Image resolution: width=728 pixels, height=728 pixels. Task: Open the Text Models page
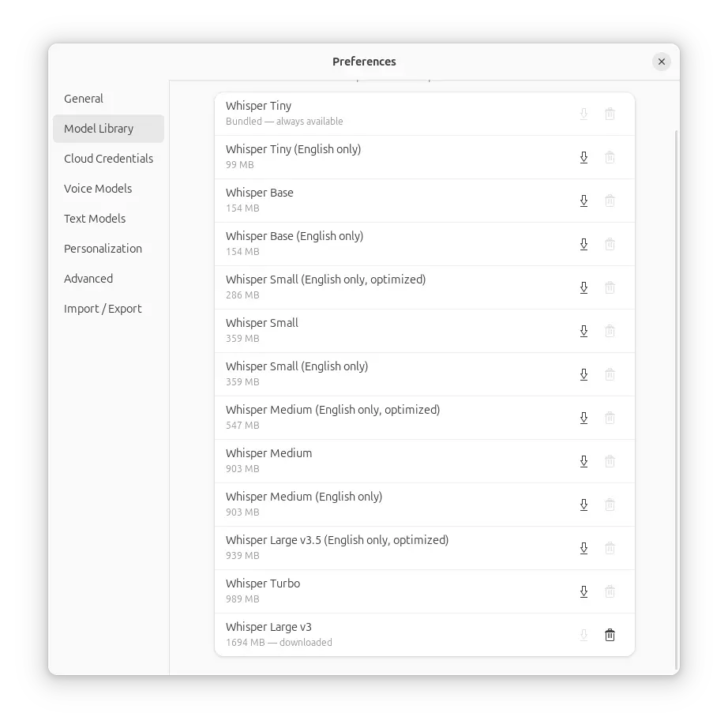coord(95,219)
